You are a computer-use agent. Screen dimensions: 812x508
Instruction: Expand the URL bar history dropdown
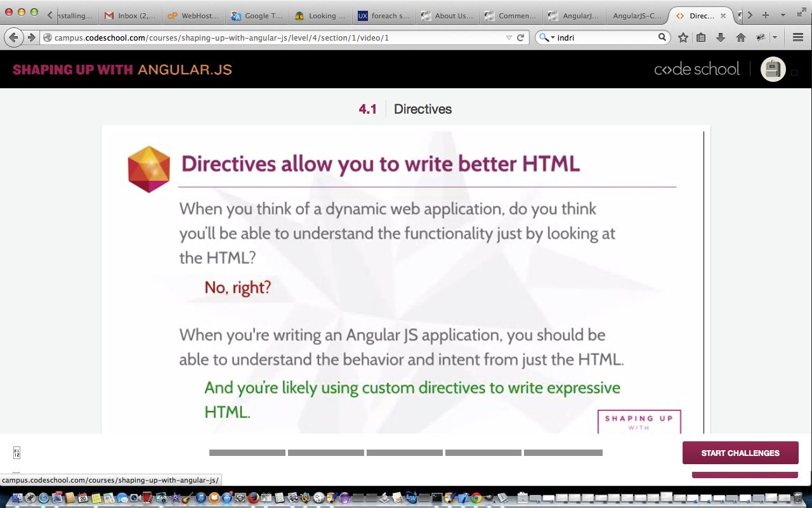coord(509,37)
